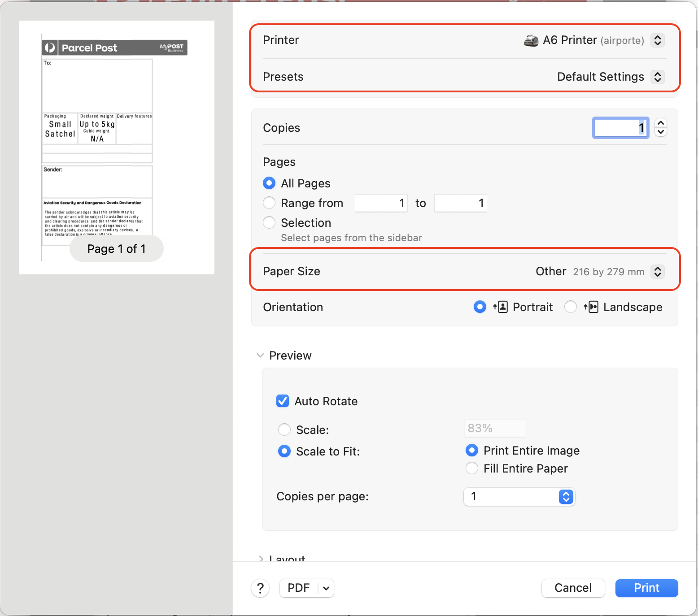The width and height of the screenshot is (698, 616).
Task: Choose the Selection pages option
Action: click(269, 222)
